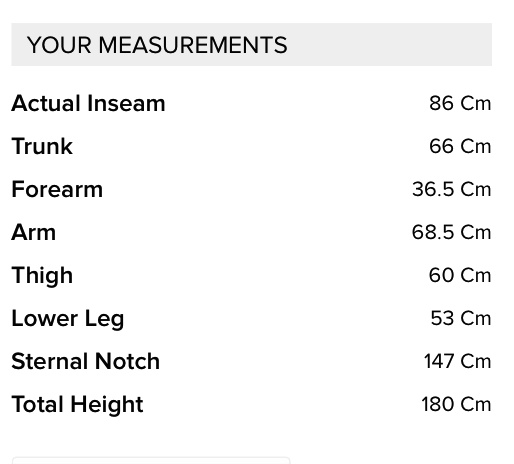The width and height of the screenshot is (514, 464).
Task: Select the Lower Leg label
Action: [x=68, y=319]
